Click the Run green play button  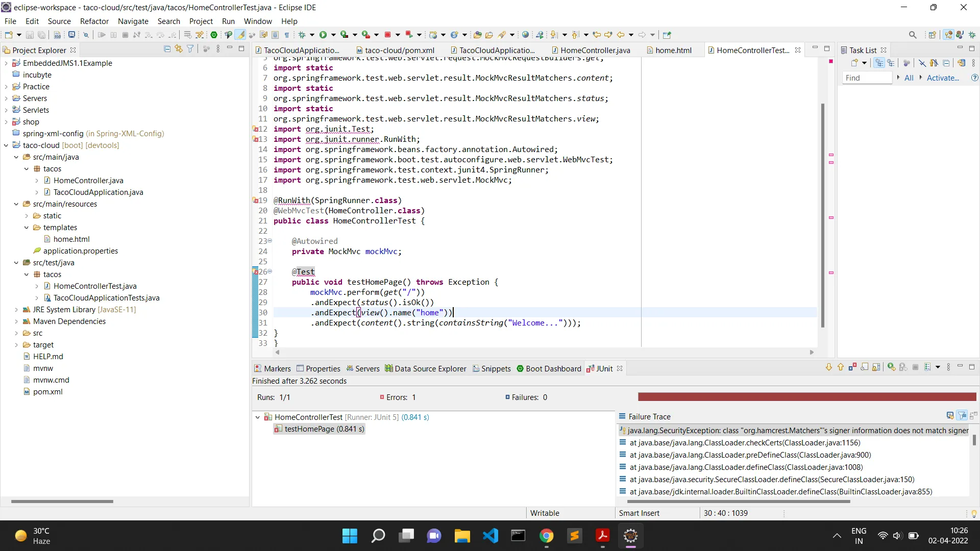(x=323, y=35)
